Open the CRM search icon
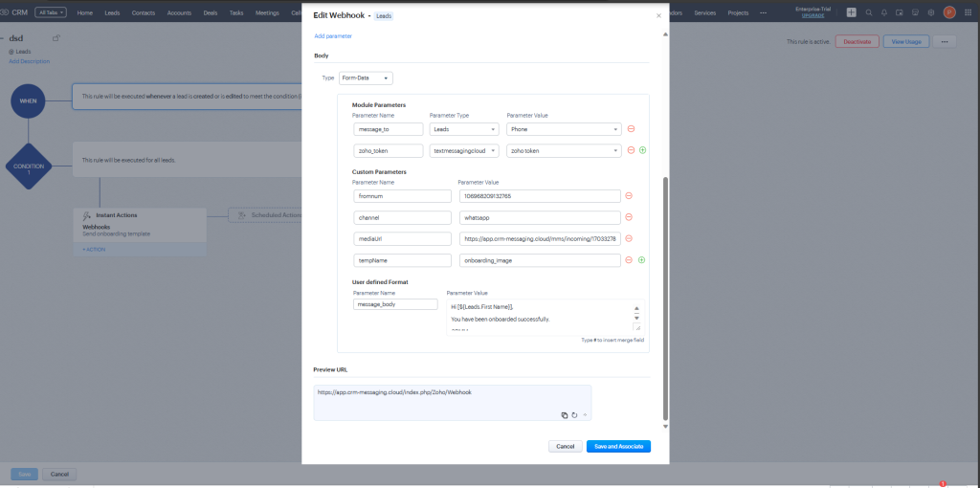 click(x=869, y=12)
